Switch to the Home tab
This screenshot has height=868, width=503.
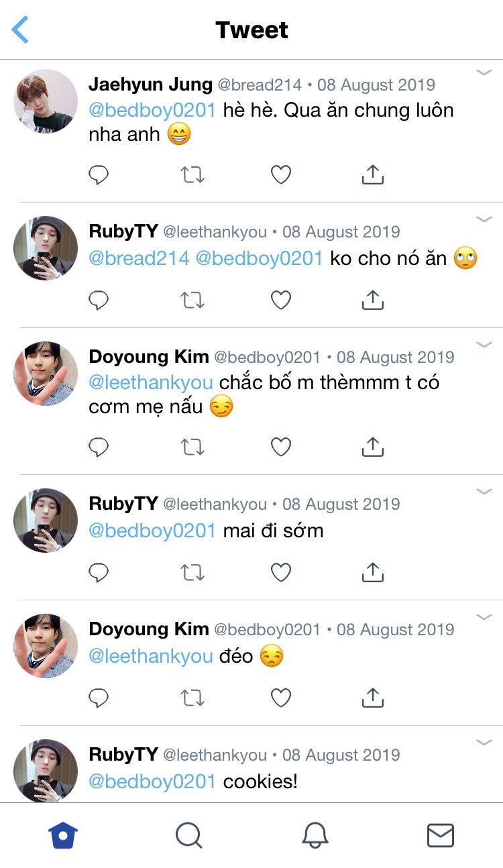click(x=63, y=836)
